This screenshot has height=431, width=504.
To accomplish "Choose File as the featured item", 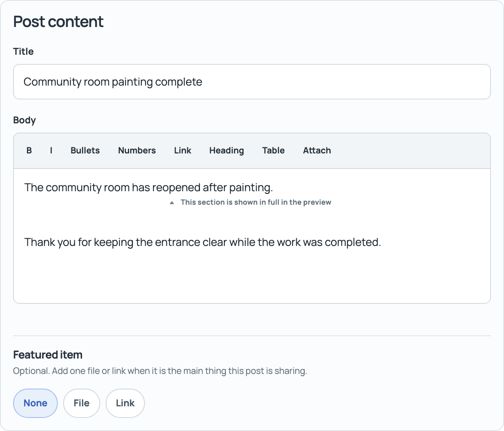I will tap(82, 403).
